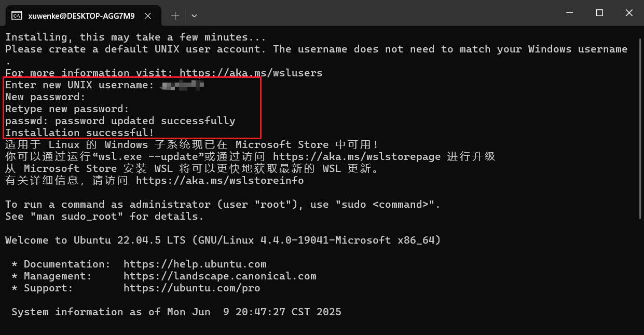
Task: Click the terminal icon in the tab
Action: pos(17,16)
